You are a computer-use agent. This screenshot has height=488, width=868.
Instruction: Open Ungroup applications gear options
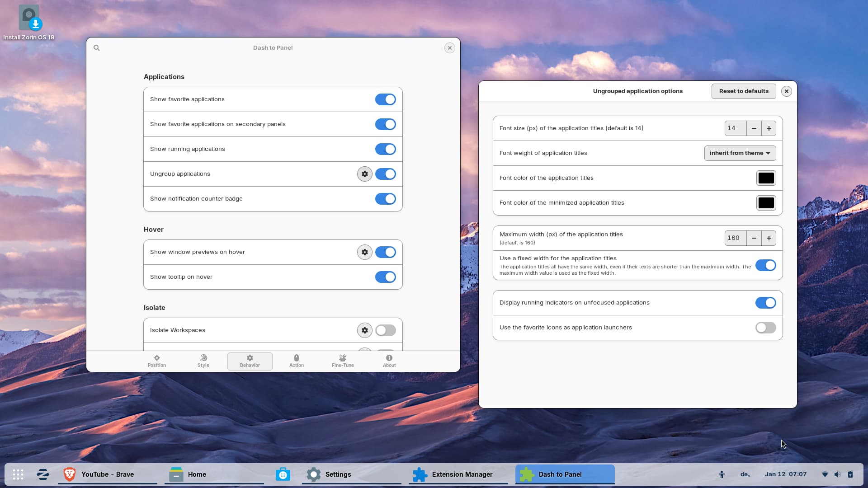tap(364, 174)
